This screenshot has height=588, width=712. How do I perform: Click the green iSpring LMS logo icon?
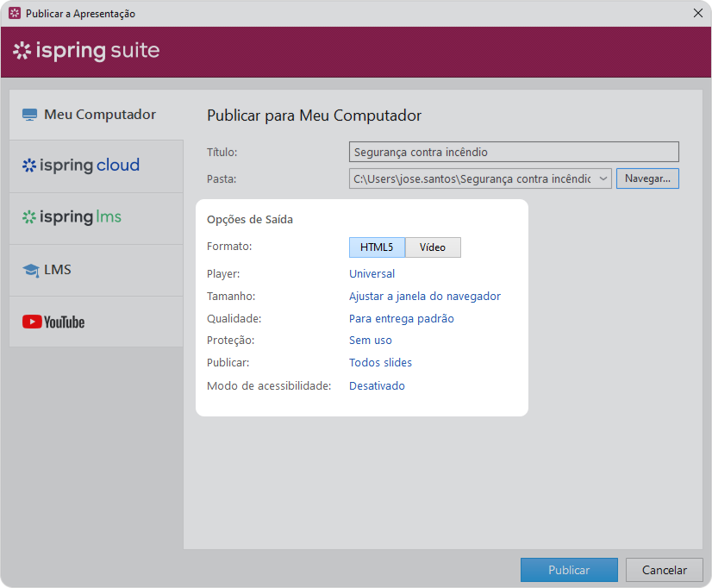(29, 217)
